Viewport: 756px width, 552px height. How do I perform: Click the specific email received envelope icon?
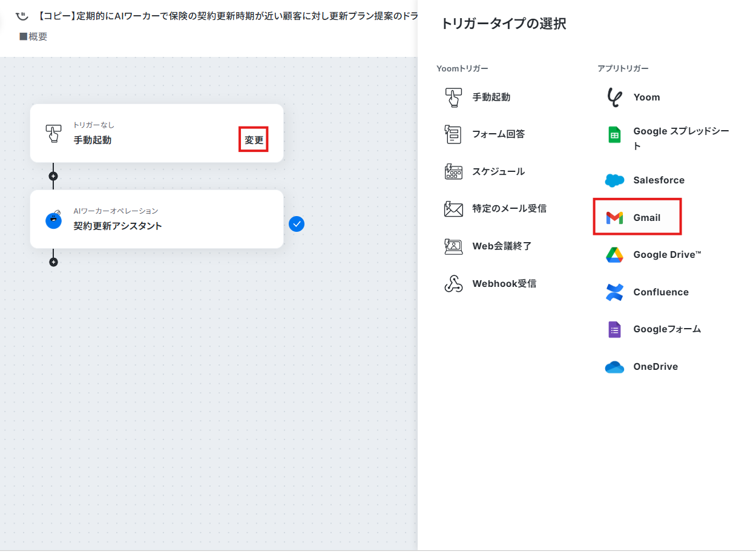(x=453, y=209)
